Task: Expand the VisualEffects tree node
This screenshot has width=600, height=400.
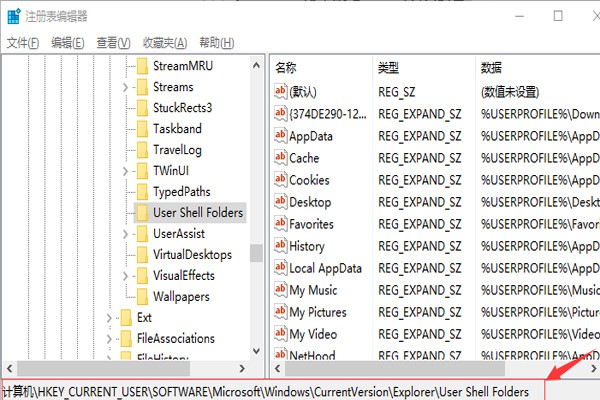Action: click(126, 276)
